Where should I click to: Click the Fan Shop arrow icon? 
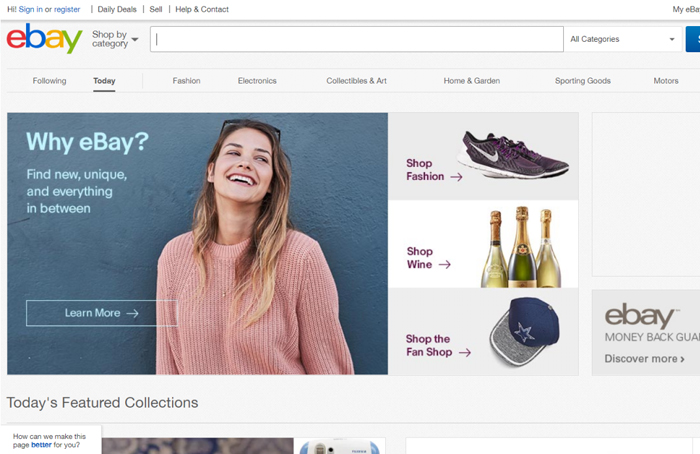(x=465, y=353)
